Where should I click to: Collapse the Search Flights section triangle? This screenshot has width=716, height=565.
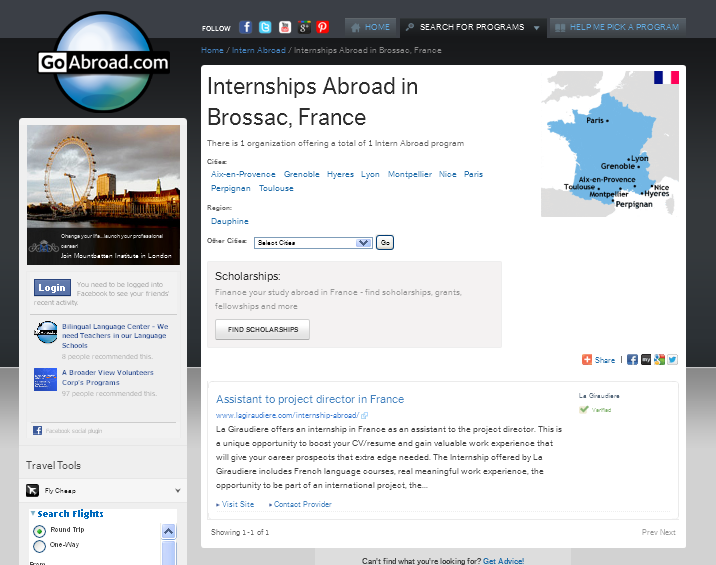[33, 514]
